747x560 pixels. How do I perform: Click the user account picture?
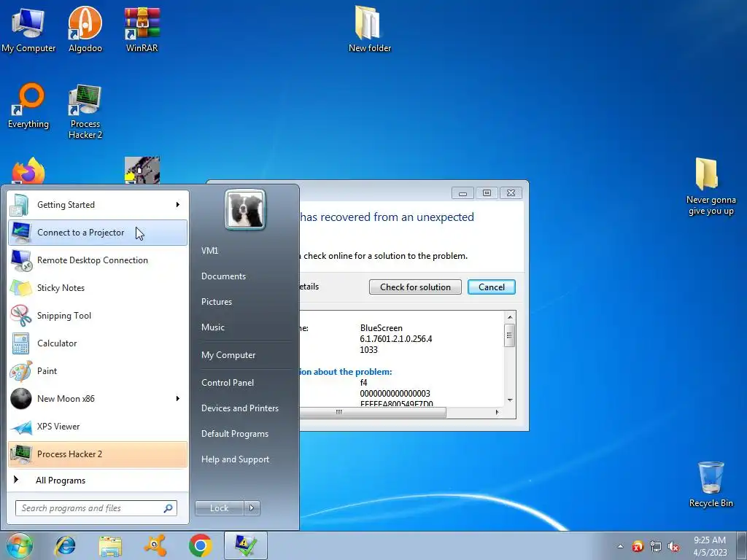(245, 209)
